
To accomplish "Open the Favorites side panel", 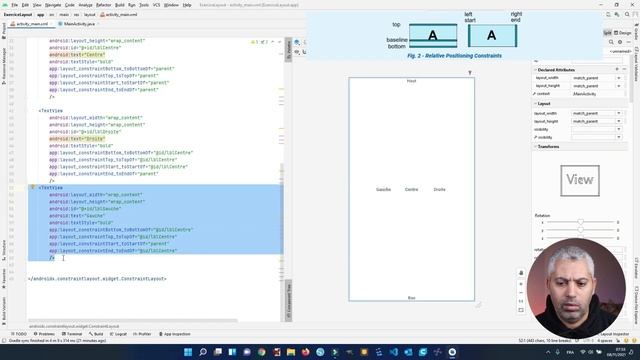I will coord(4,279).
